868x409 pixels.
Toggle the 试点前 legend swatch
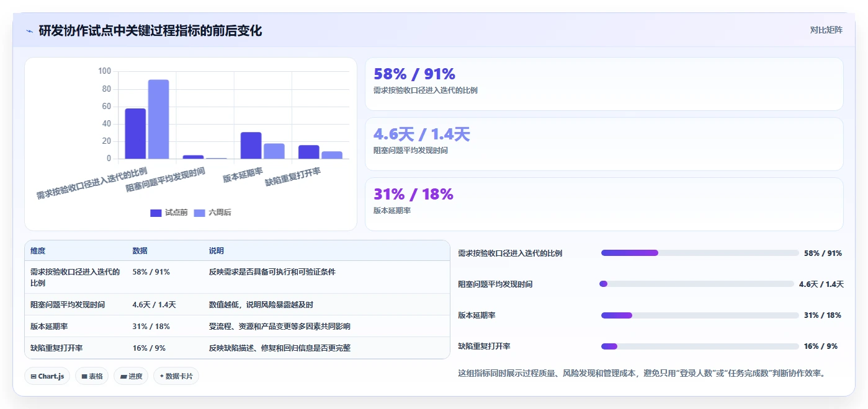156,213
